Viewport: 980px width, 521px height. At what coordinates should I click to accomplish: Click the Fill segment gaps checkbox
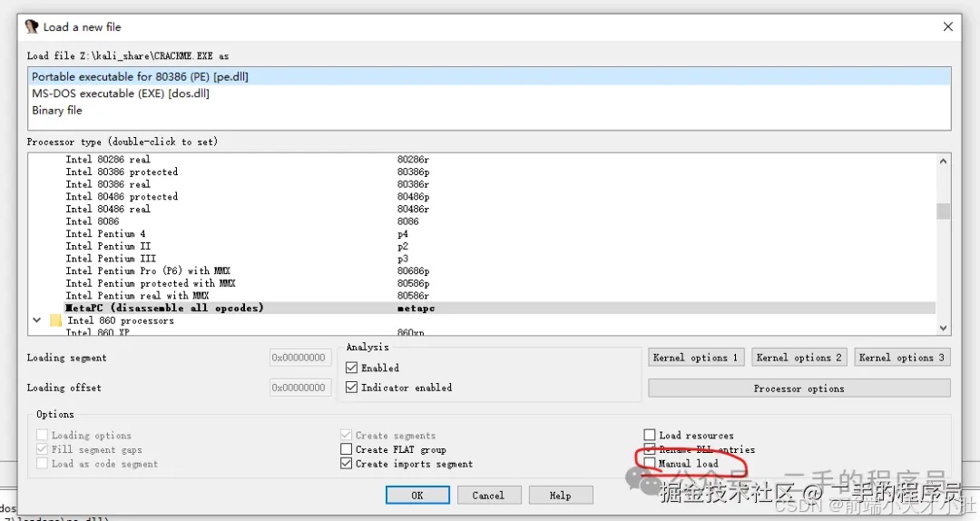click(42, 449)
